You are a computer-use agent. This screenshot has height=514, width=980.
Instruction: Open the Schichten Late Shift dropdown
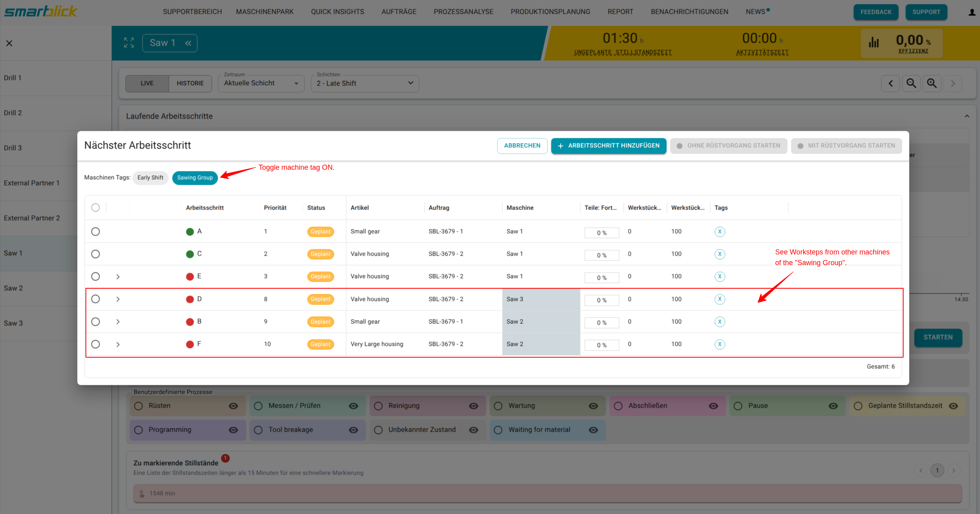tap(364, 84)
